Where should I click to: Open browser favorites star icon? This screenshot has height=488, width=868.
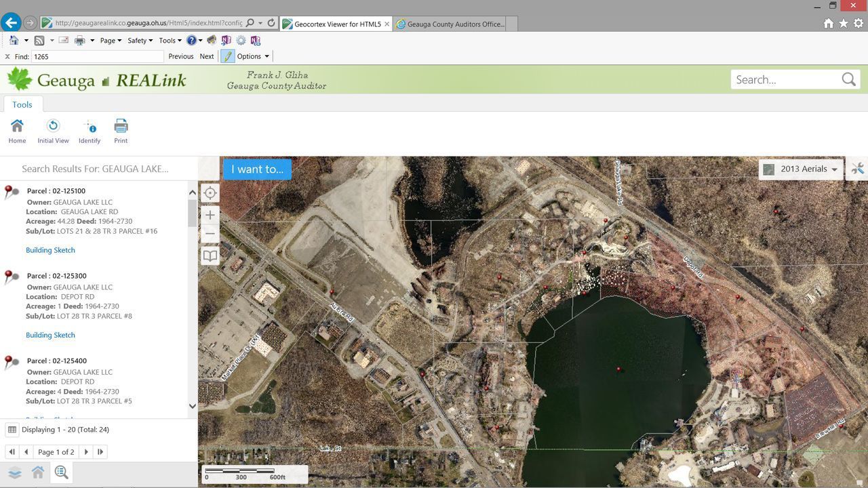pos(844,23)
